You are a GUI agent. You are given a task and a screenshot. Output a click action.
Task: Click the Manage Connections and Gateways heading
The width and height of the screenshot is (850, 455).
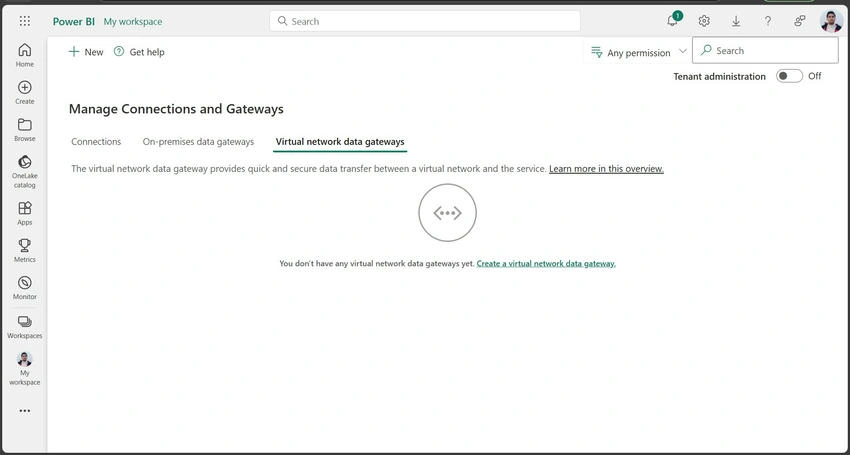click(176, 109)
